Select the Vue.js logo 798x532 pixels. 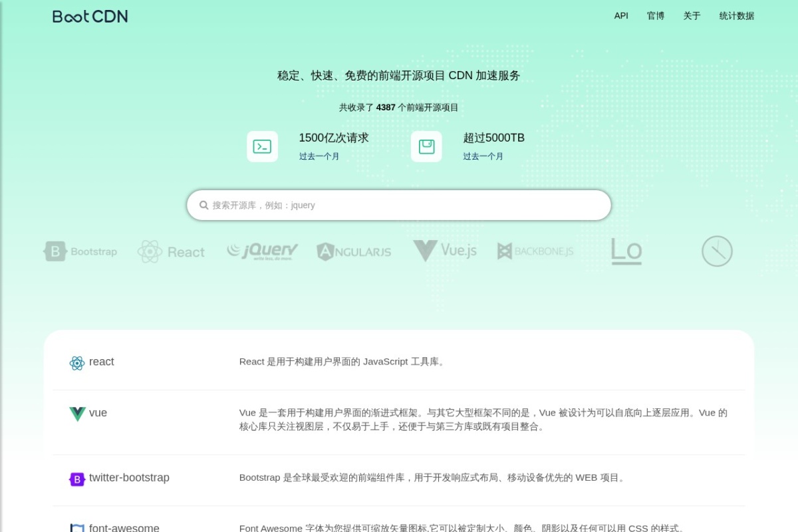click(x=445, y=251)
